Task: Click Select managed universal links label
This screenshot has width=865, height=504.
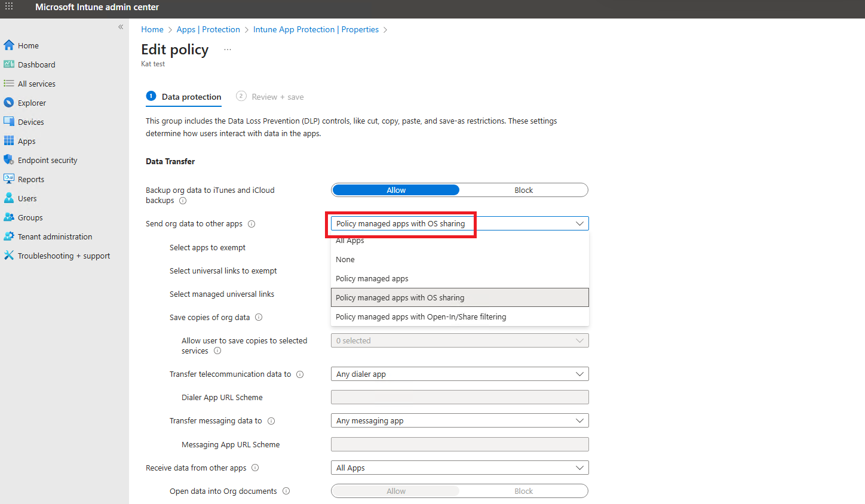Action: (x=222, y=294)
